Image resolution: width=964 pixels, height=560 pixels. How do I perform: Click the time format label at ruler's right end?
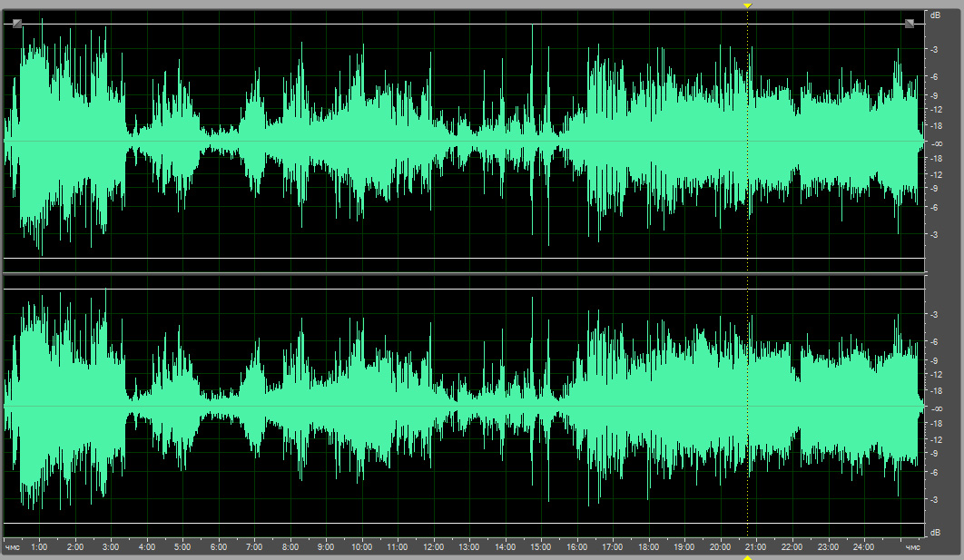pyautogui.click(x=913, y=547)
